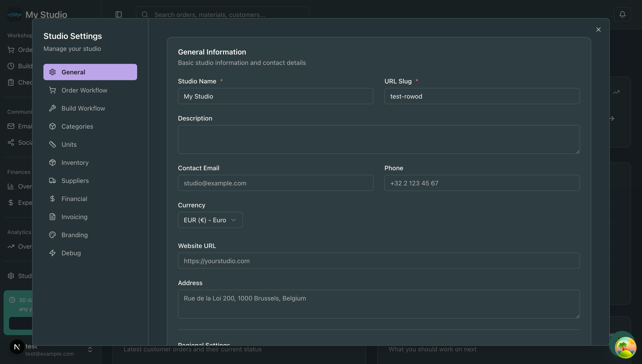Open the notifications bell
The width and height of the screenshot is (642, 364).
pos(623,14)
